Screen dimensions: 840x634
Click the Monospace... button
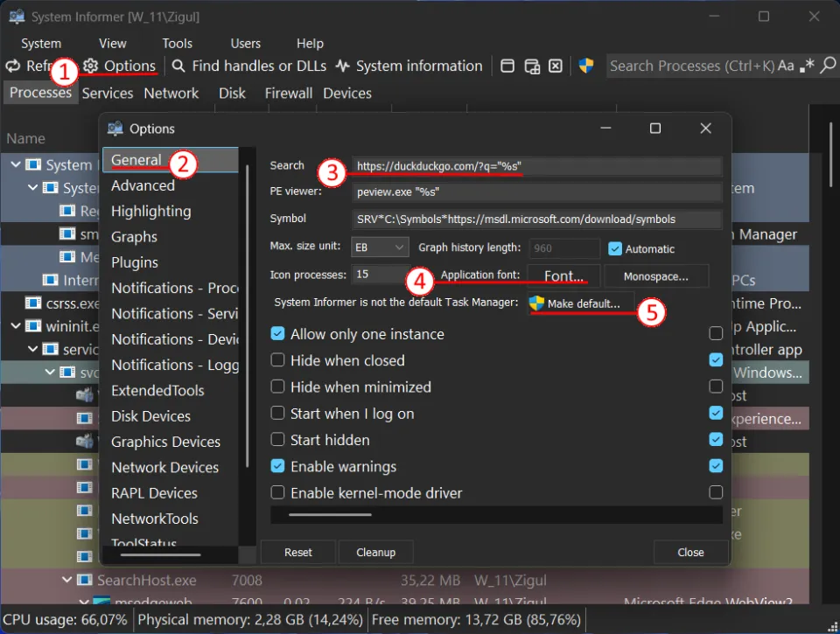click(656, 276)
